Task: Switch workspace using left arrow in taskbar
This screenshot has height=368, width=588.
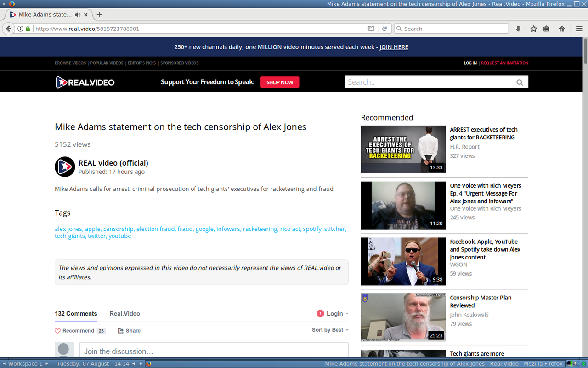Action: coord(4,364)
